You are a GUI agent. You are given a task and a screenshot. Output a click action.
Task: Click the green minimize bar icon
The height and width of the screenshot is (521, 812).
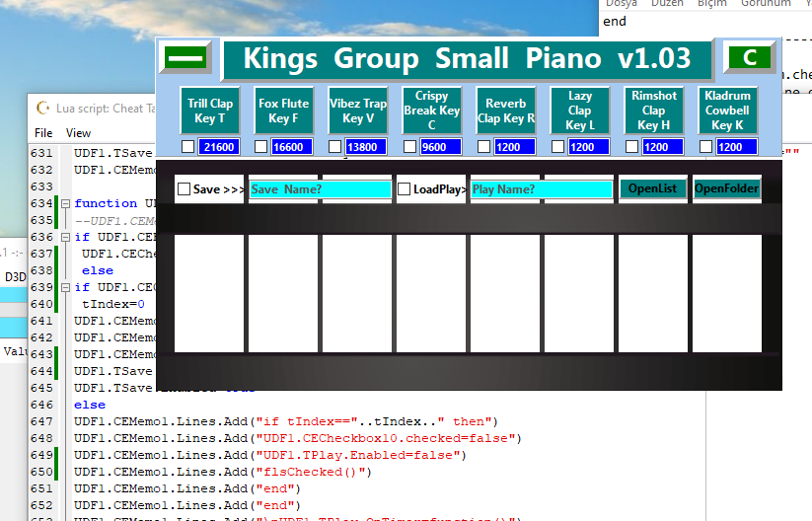[184, 59]
